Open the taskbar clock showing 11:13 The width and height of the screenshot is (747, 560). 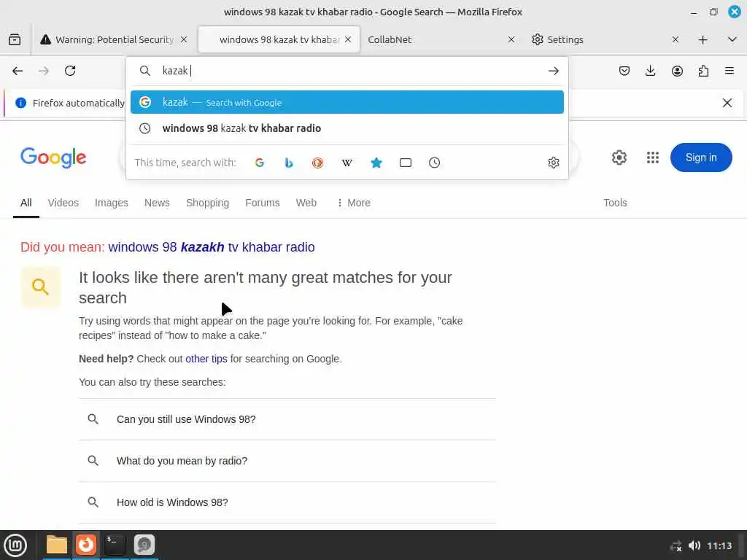(719, 545)
